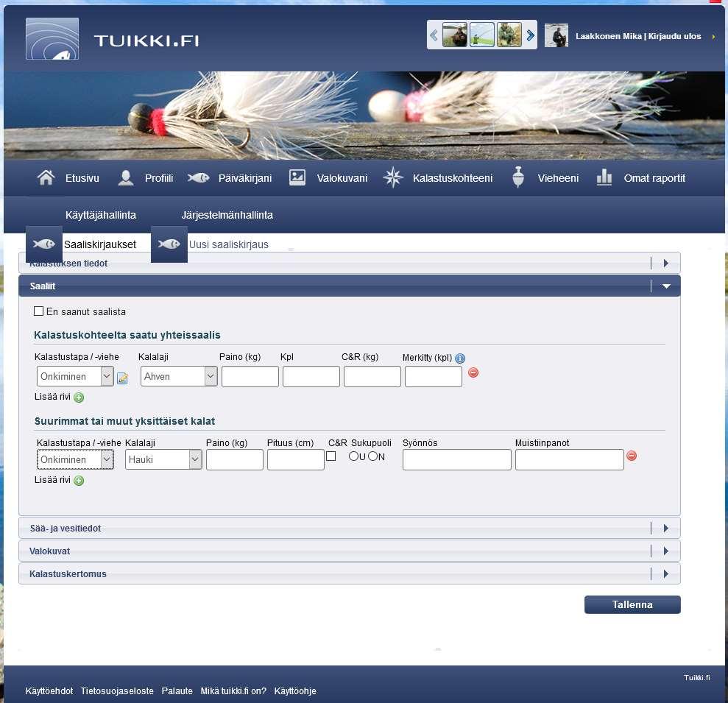Click the Profiili person icon
This screenshot has width=728, height=703.
pos(126,178)
